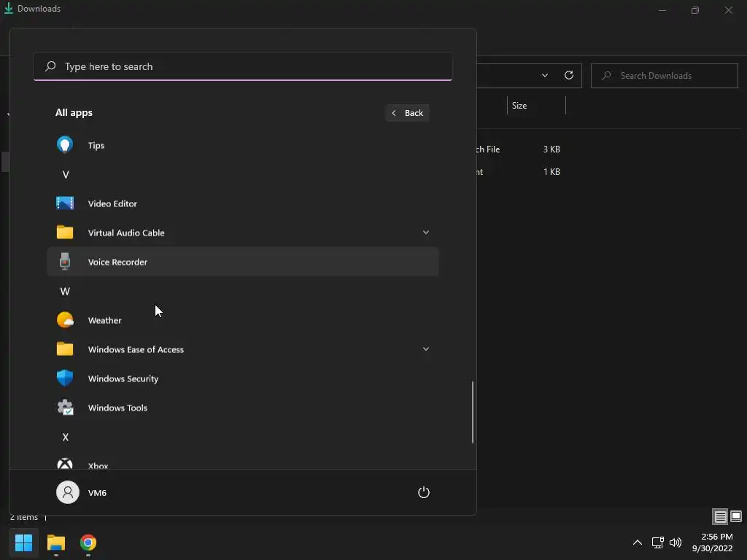This screenshot has width=747, height=560.
Task: Open Google Chrome from the taskbar
Action: point(88,542)
